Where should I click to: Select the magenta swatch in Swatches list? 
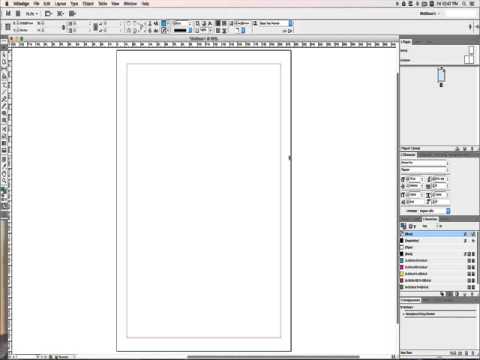pyautogui.click(x=438, y=267)
